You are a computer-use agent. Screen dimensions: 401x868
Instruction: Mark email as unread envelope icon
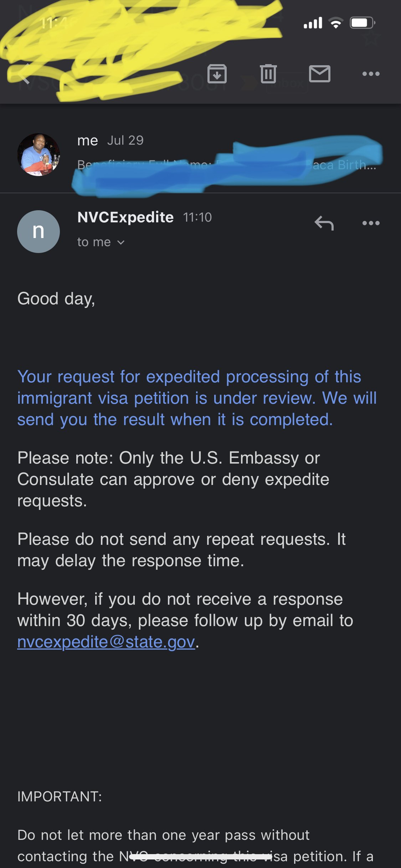[x=319, y=74]
